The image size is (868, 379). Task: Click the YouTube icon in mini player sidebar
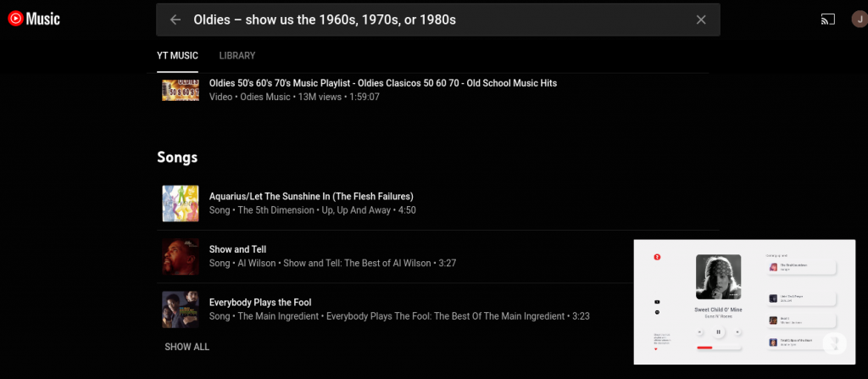(657, 301)
